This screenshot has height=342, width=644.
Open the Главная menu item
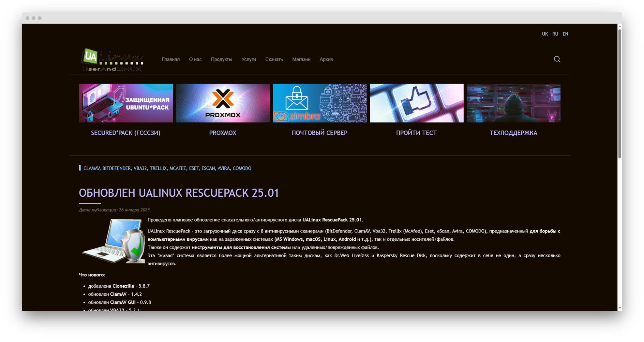click(x=171, y=59)
